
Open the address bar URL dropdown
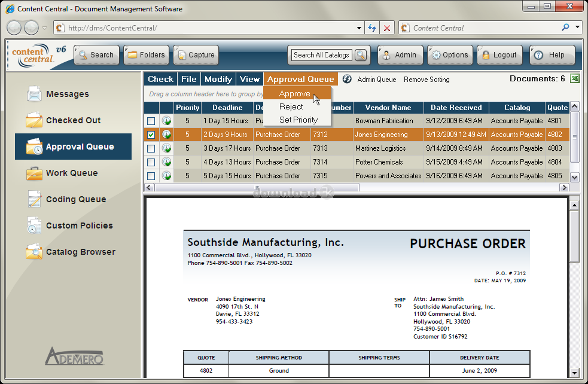click(359, 28)
